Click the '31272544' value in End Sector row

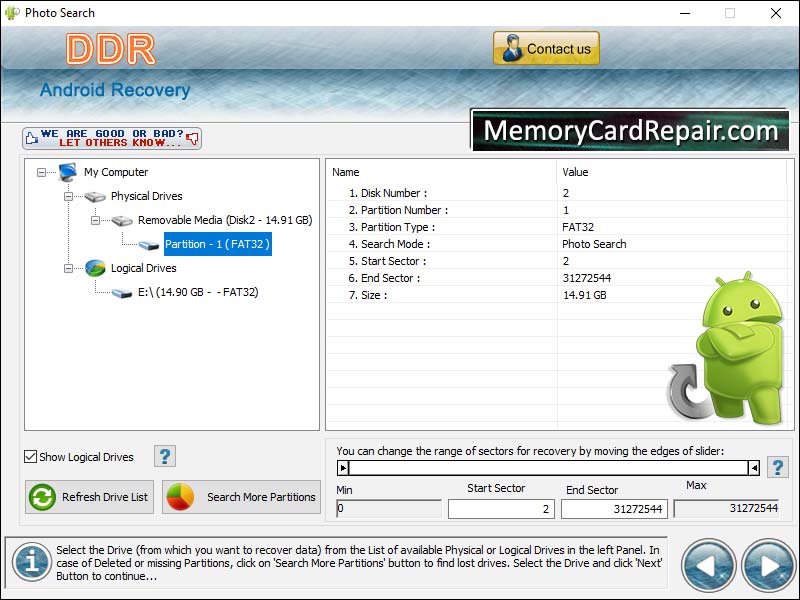[587, 278]
